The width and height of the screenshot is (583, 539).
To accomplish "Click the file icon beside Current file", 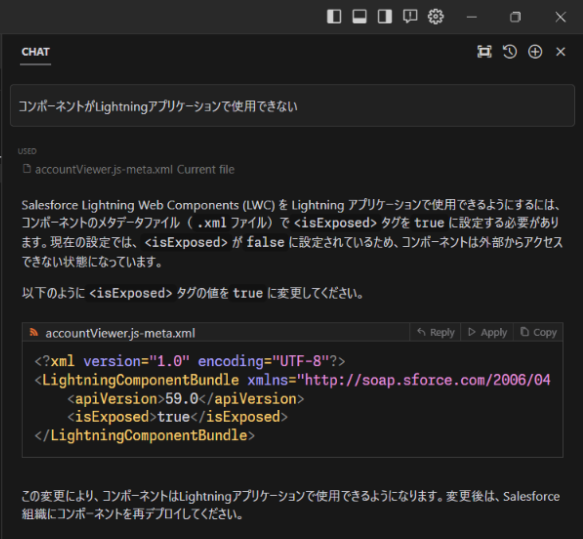I will [27, 169].
